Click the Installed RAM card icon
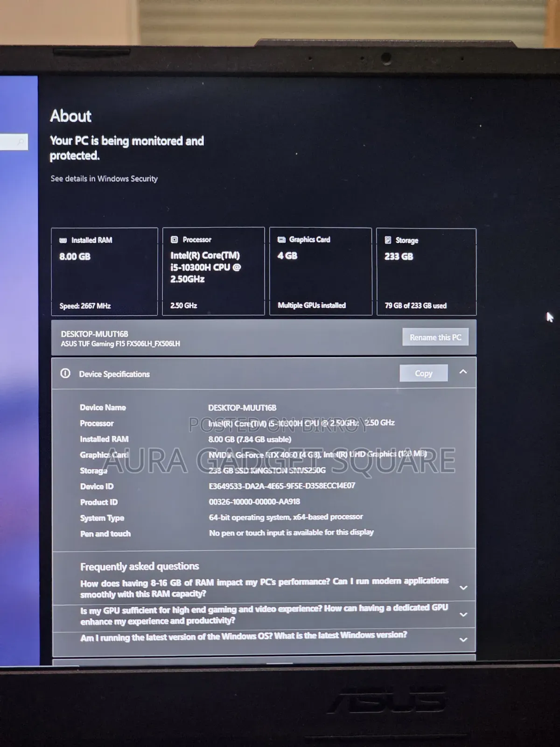Screen dimensions: 560x747 coord(63,240)
